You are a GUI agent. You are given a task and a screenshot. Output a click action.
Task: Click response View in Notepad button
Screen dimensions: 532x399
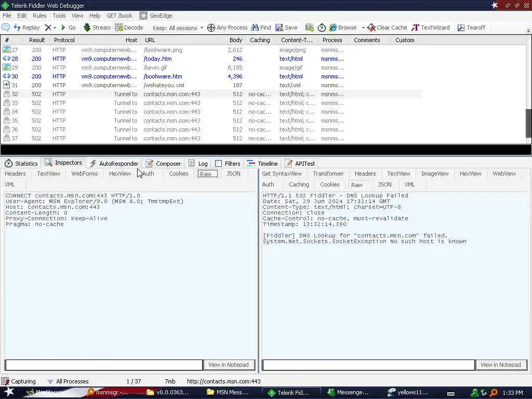click(x=501, y=365)
